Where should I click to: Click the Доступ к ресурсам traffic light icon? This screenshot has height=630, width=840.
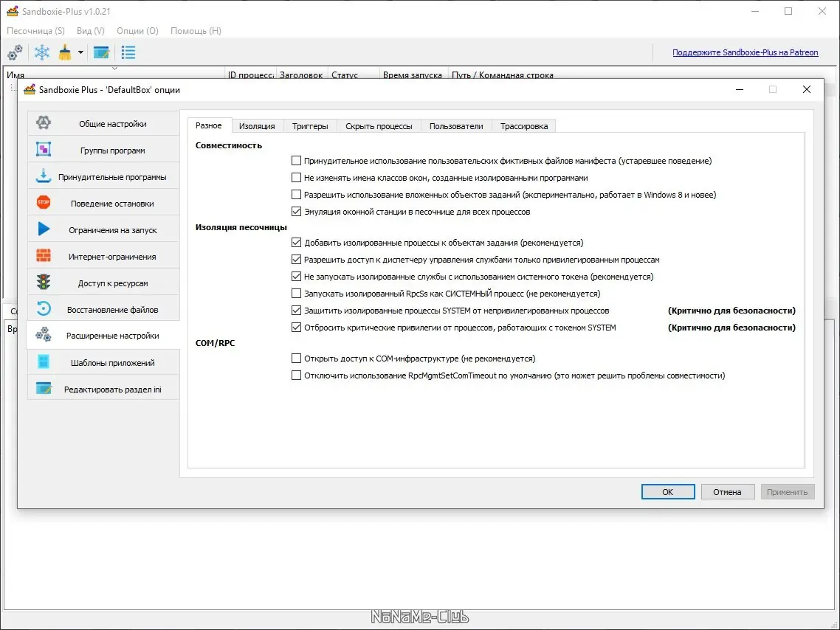click(44, 282)
